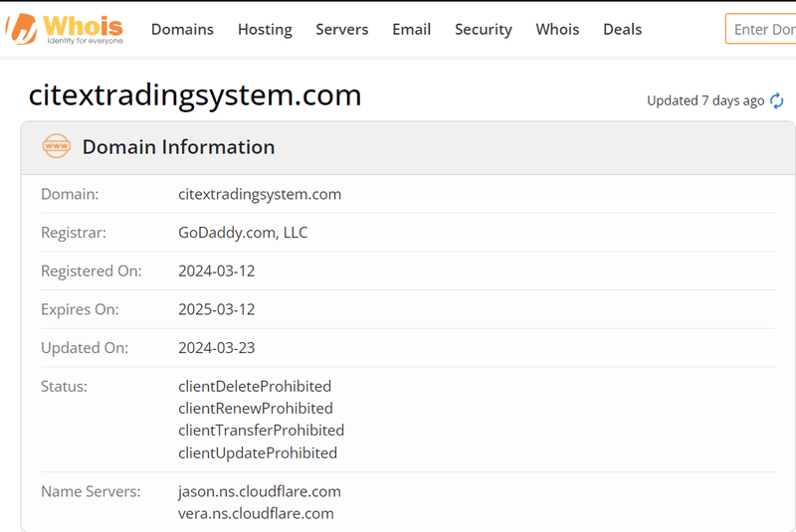Select the clientDeleteProhibited status

pos(255,387)
